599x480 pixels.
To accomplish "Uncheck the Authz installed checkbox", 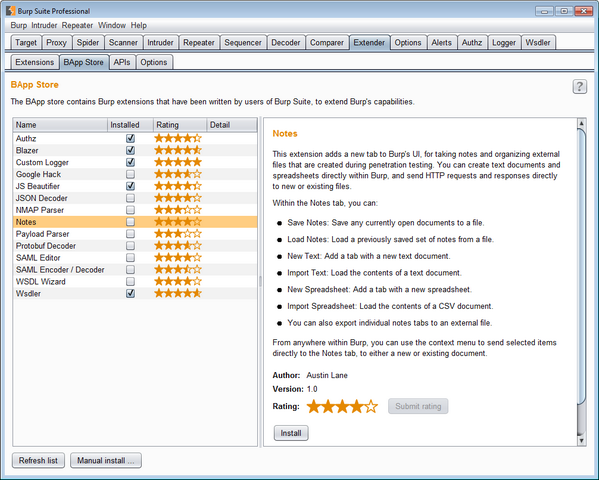I will (130, 138).
